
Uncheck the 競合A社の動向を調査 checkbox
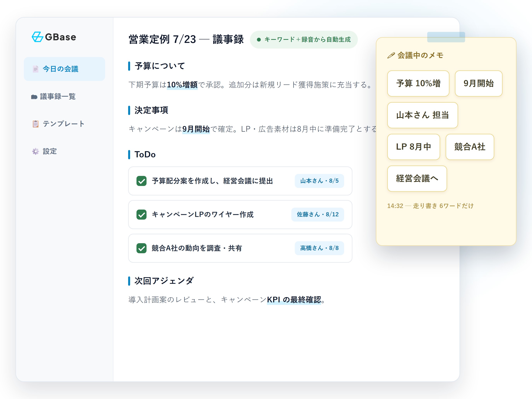click(x=142, y=248)
